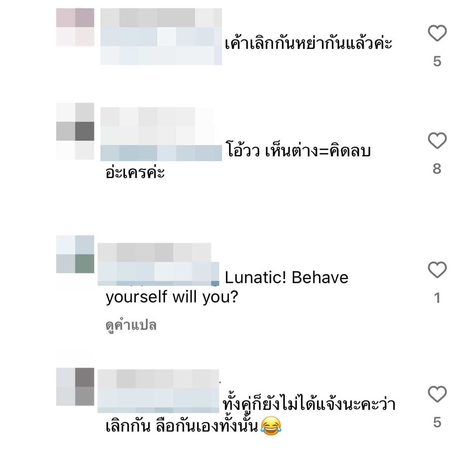
Task: Open avatar of 'โอ้วว เห็นต่าง' commenter
Action: 75,131
